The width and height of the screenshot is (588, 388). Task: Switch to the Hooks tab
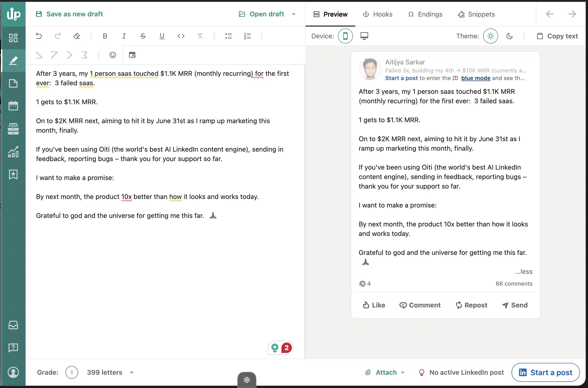tap(378, 14)
